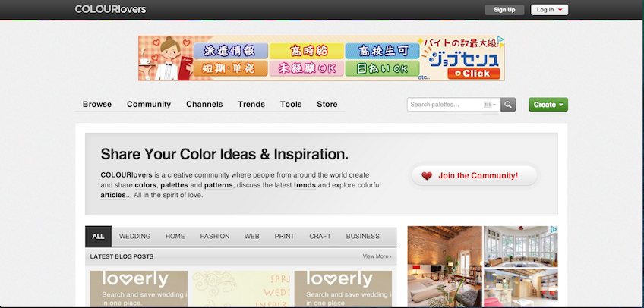Open the green Create dropdown
This screenshot has width=644, height=308.
(548, 105)
